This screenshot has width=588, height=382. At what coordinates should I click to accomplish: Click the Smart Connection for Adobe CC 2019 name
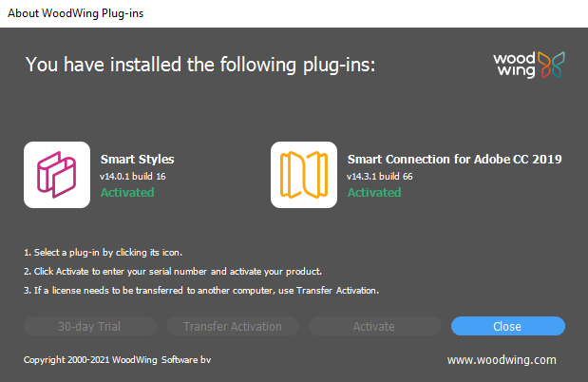point(454,160)
